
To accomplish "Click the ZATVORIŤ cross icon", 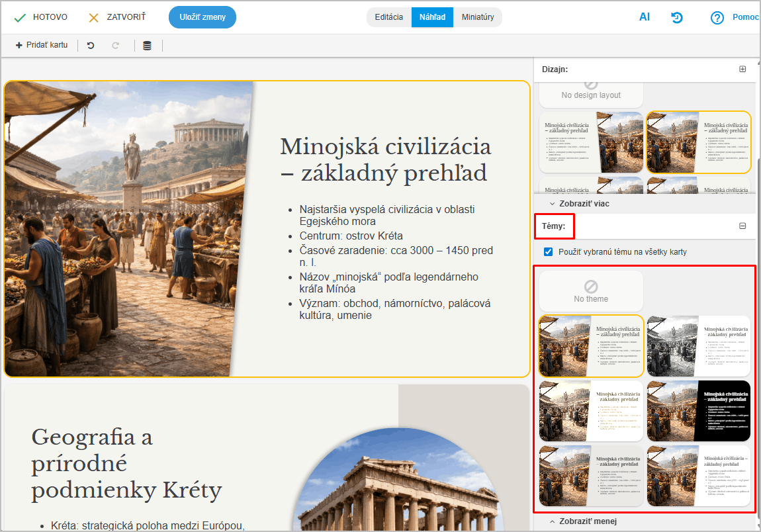I will [94, 17].
